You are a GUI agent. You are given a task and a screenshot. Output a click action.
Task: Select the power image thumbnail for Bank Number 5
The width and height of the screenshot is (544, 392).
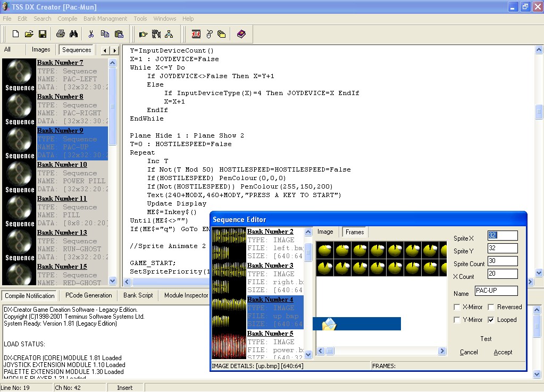point(229,346)
